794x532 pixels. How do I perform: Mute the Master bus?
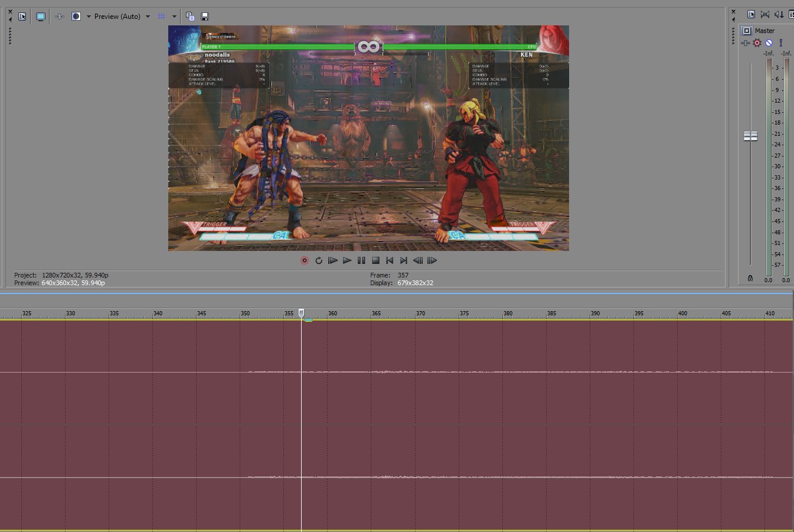click(769, 43)
